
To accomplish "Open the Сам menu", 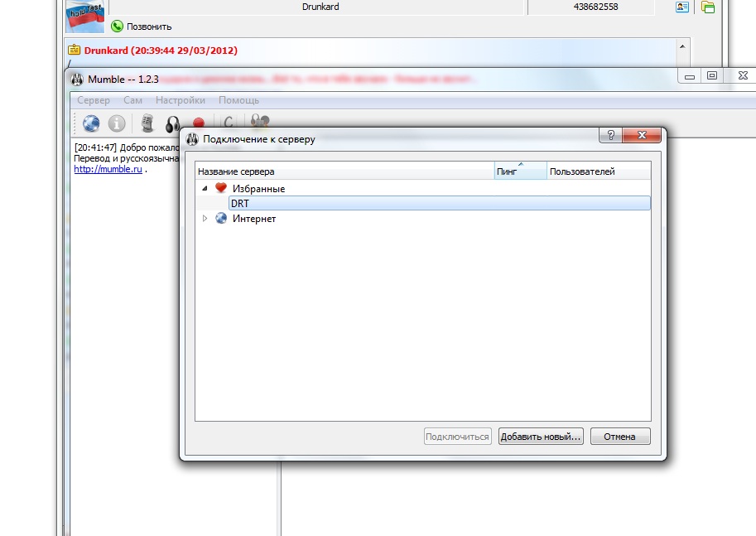I will tap(132, 100).
